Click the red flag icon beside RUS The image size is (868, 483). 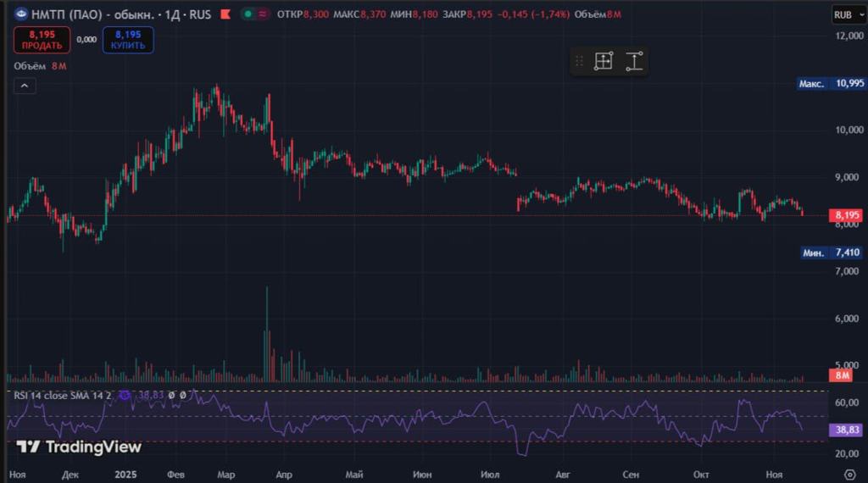point(224,14)
